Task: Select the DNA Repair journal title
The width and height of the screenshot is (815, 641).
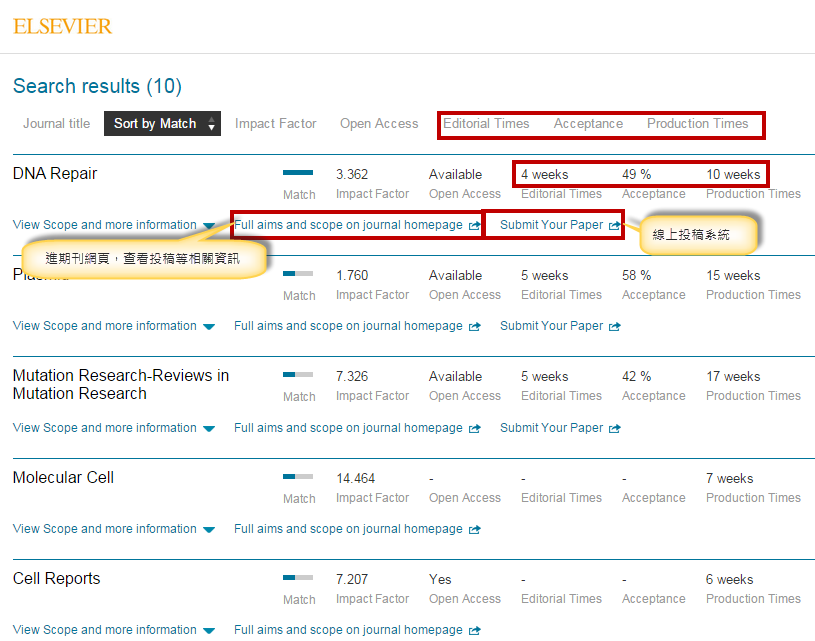Action: tap(55, 174)
